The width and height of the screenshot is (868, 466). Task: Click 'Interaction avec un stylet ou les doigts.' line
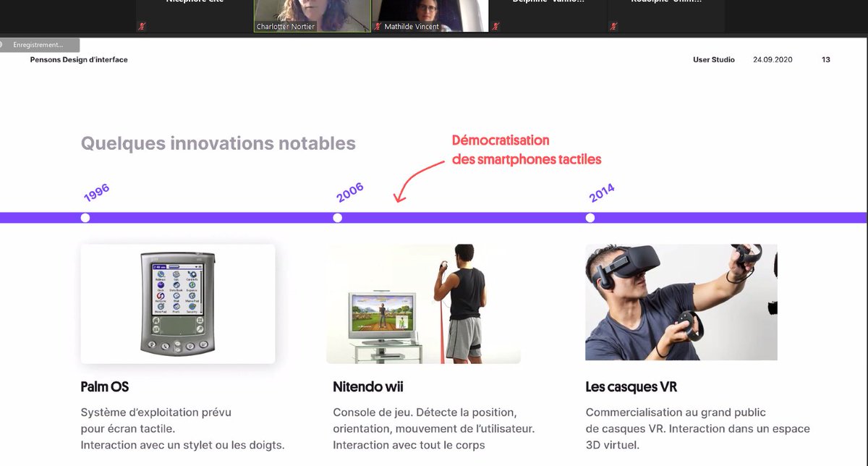click(x=182, y=444)
